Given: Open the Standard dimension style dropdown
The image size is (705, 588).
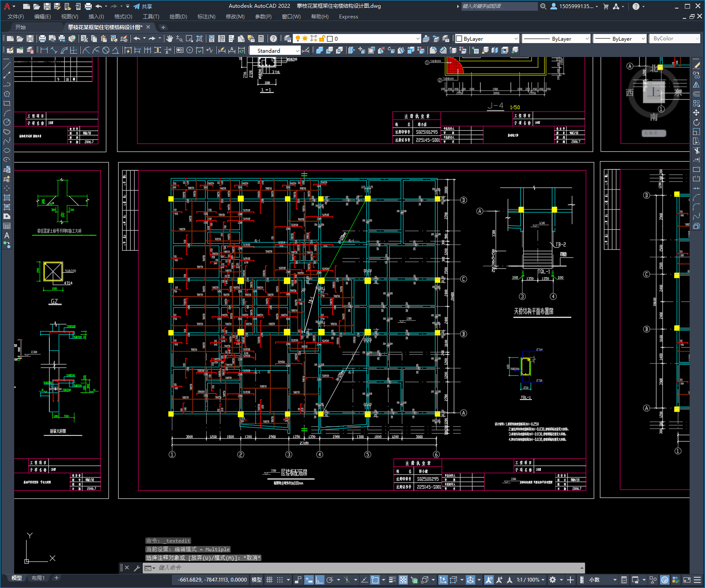Looking at the screenshot, I should pos(275,51).
